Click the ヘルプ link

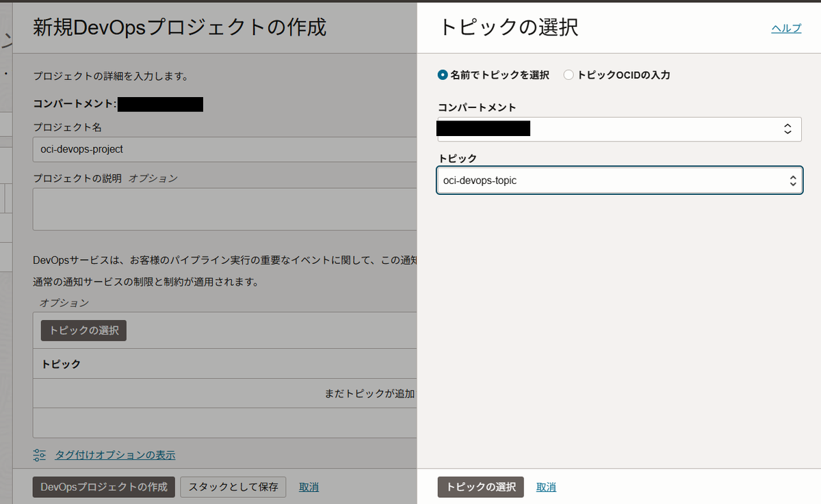tap(786, 28)
